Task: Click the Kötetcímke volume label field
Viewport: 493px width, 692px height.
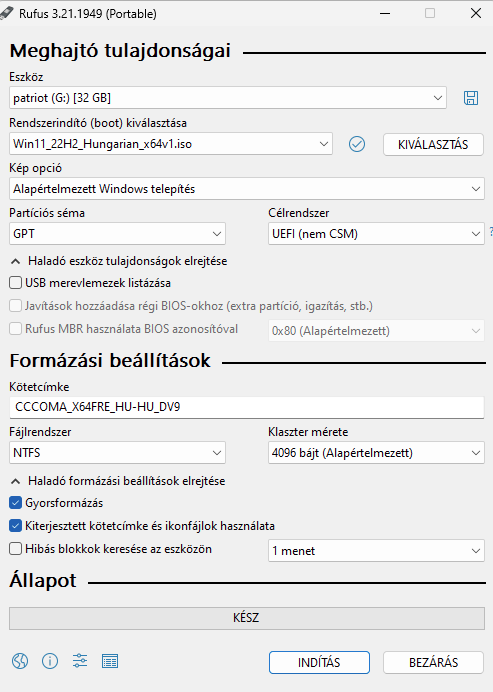Action: point(247,407)
